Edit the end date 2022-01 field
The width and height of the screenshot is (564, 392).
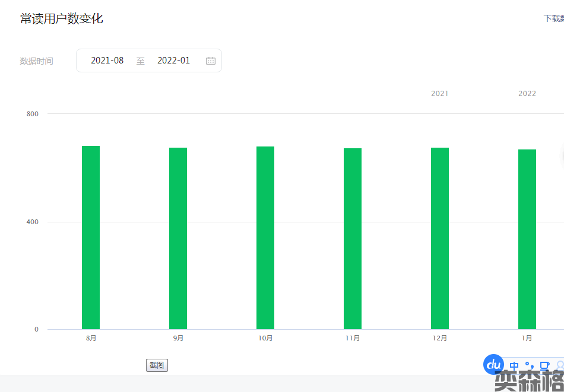coord(173,60)
